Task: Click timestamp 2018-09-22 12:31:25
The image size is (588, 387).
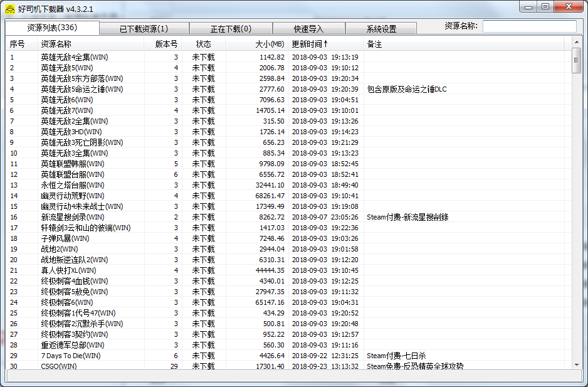Action: pyautogui.click(x=325, y=356)
